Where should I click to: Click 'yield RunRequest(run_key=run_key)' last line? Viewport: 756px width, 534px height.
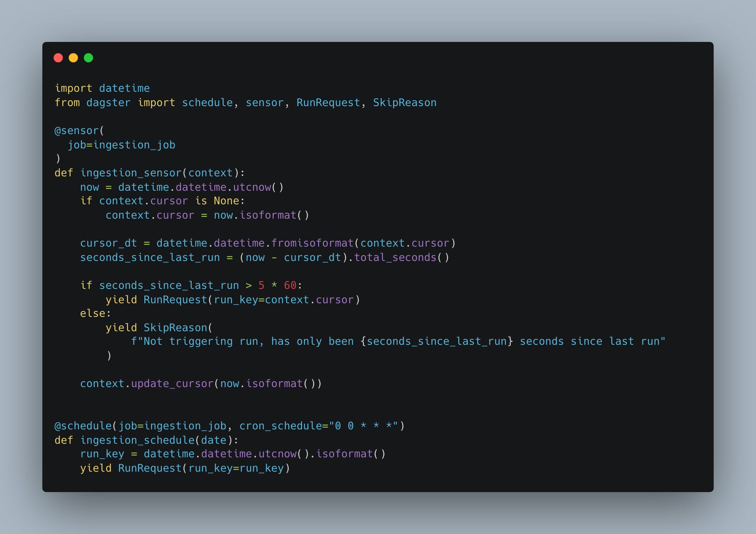click(185, 468)
